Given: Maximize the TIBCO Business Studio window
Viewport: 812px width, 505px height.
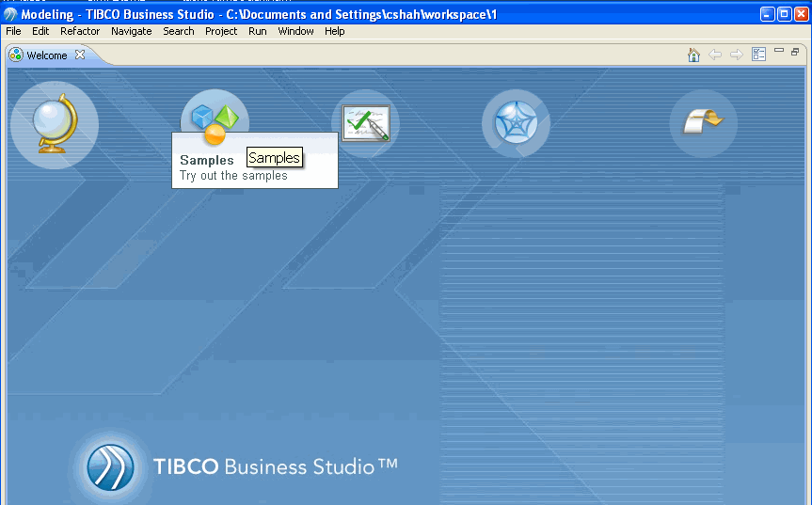Looking at the screenshot, I should coord(785,14).
